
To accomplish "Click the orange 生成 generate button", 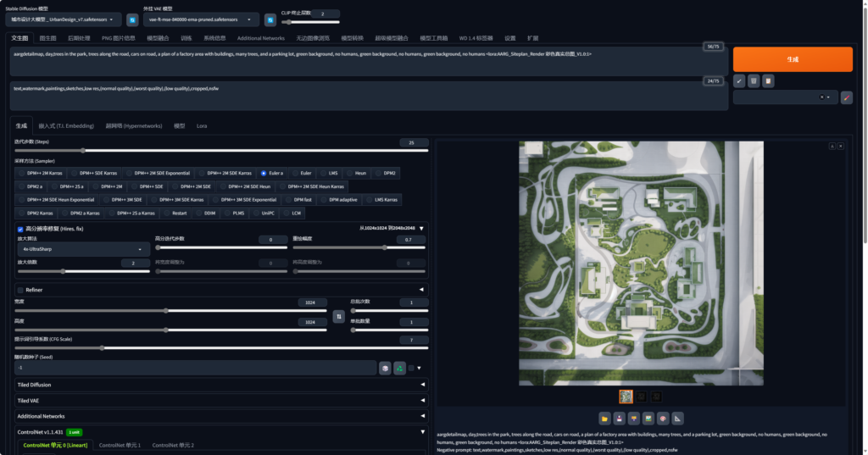I will (792, 59).
